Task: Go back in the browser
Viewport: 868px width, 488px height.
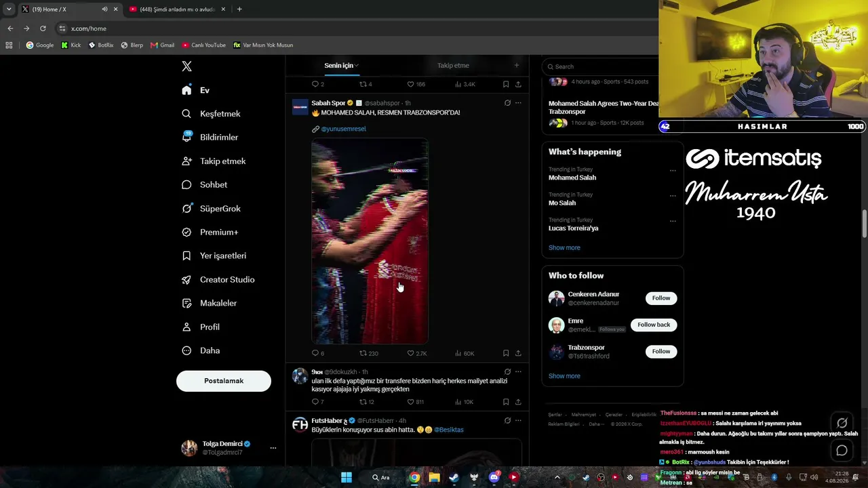Action: [x=10, y=28]
